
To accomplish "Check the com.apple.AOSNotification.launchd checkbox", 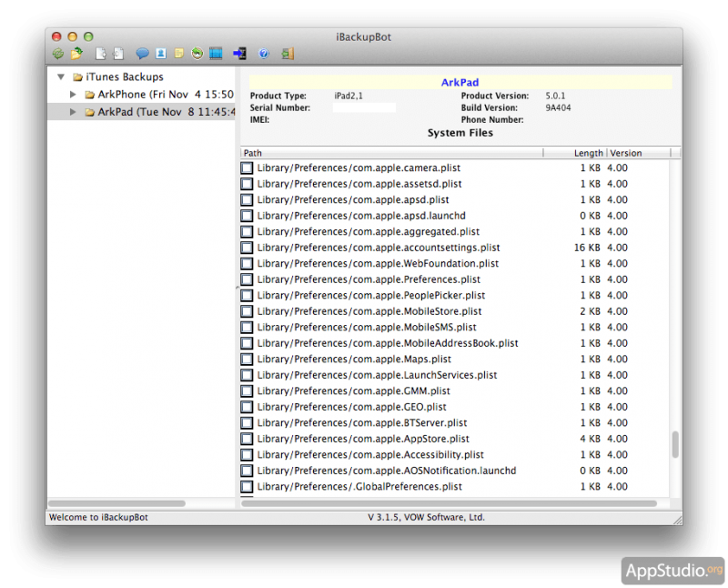I will pyautogui.click(x=247, y=471).
